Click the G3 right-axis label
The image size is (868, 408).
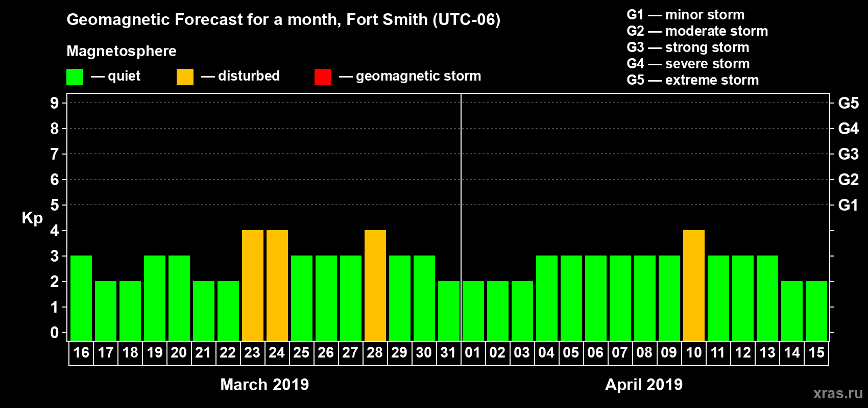(849, 154)
